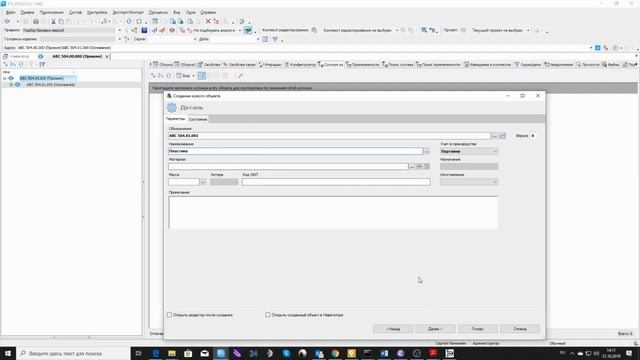Open the Файл menu
640x360 pixels.
(x=11, y=13)
